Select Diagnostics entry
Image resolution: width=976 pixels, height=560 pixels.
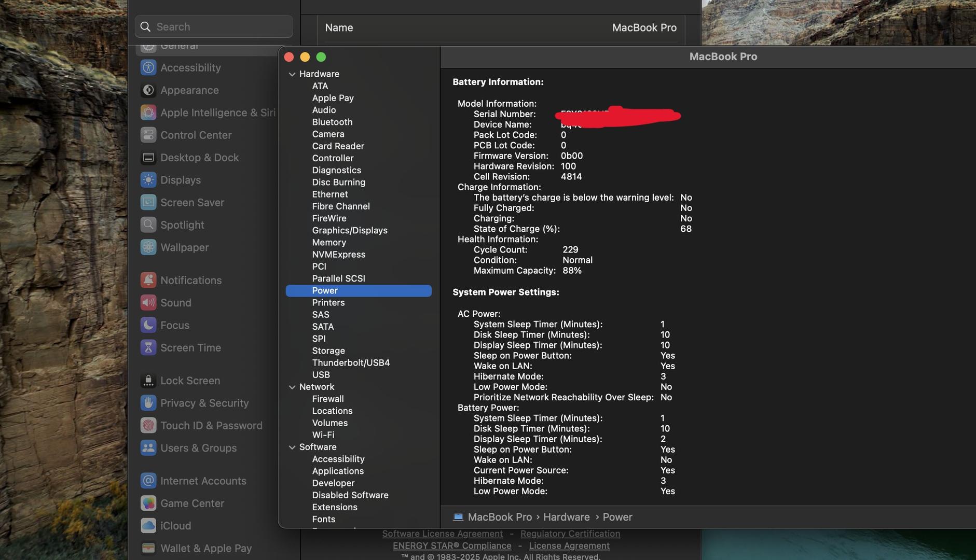(x=336, y=170)
